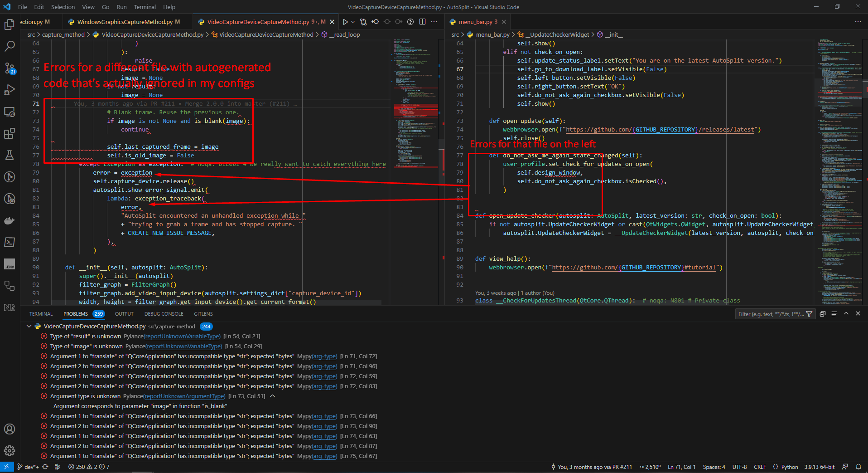Click the reportUnknownVariableType link for "result"
Viewport: 868px width, 473px height.
point(182,336)
